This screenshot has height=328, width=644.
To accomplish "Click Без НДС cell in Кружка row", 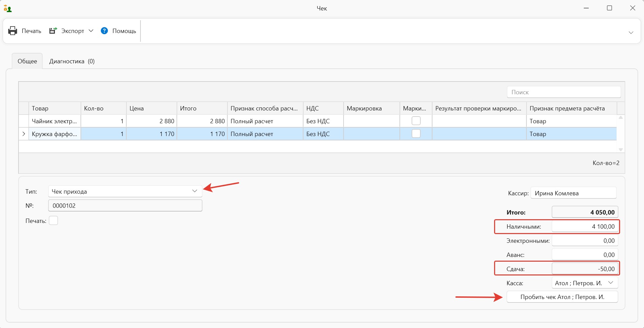I will click(x=323, y=134).
